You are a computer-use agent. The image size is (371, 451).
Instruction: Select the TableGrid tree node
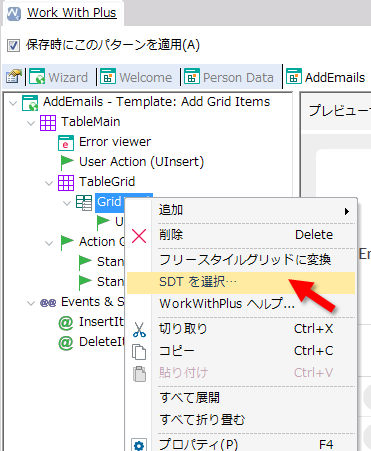click(107, 182)
